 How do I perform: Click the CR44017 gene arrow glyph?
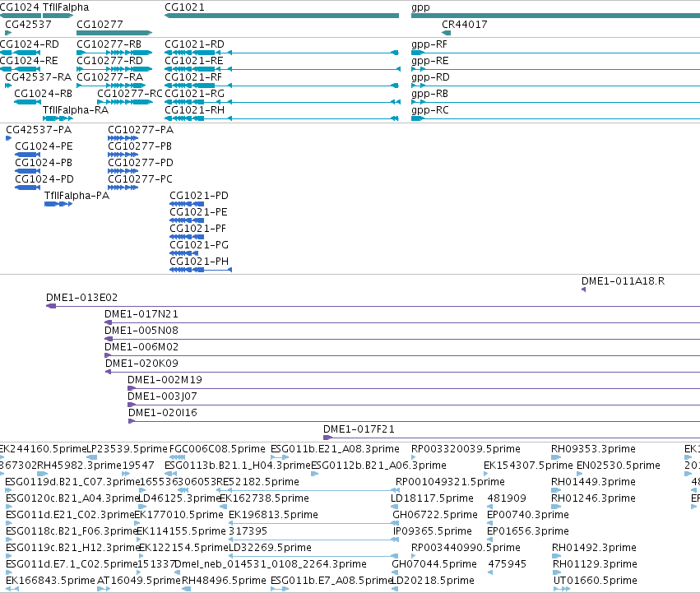(x=446, y=33)
